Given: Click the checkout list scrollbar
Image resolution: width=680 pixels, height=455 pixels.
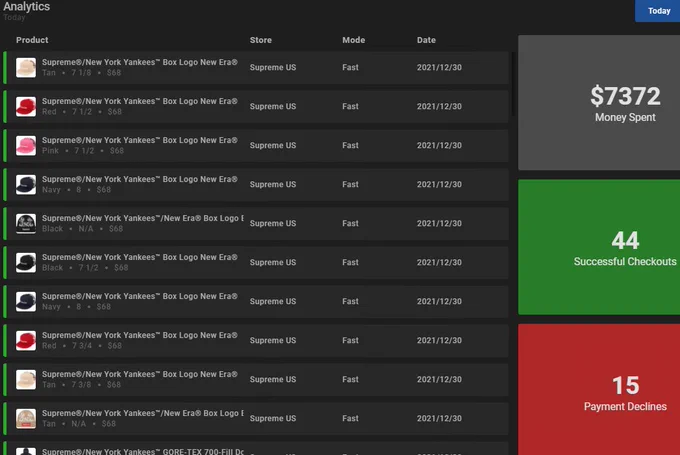Looking at the screenshot, I should [x=513, y=84].
